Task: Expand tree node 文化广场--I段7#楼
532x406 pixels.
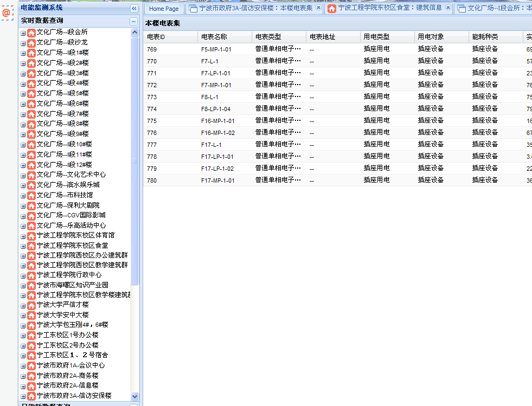Action: point(23,114)
